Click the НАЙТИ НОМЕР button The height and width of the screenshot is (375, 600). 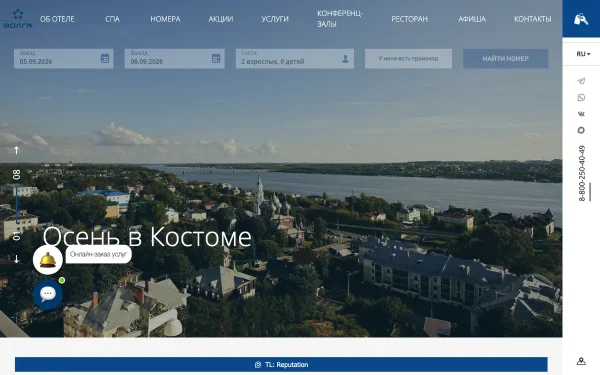(x=505, y=59)
